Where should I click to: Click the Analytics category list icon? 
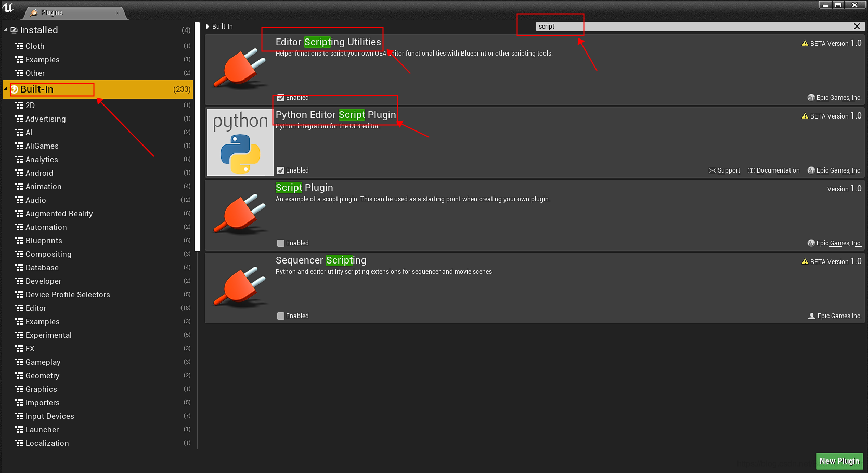(19, 160)
